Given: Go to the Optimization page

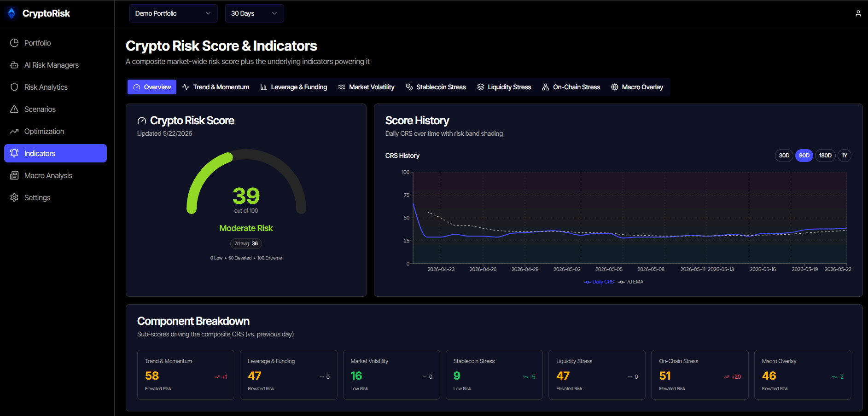Looking at the screenshot, I should [55, 131].
